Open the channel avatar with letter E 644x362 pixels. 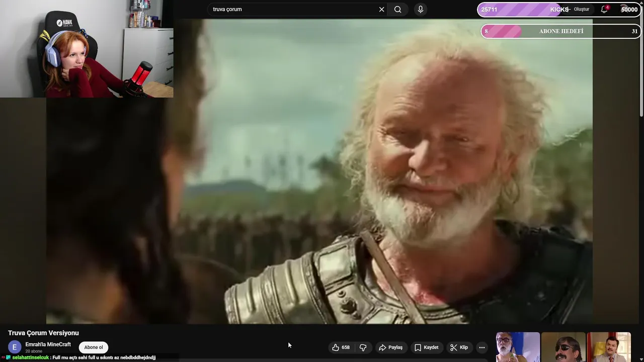click(15, 347)
